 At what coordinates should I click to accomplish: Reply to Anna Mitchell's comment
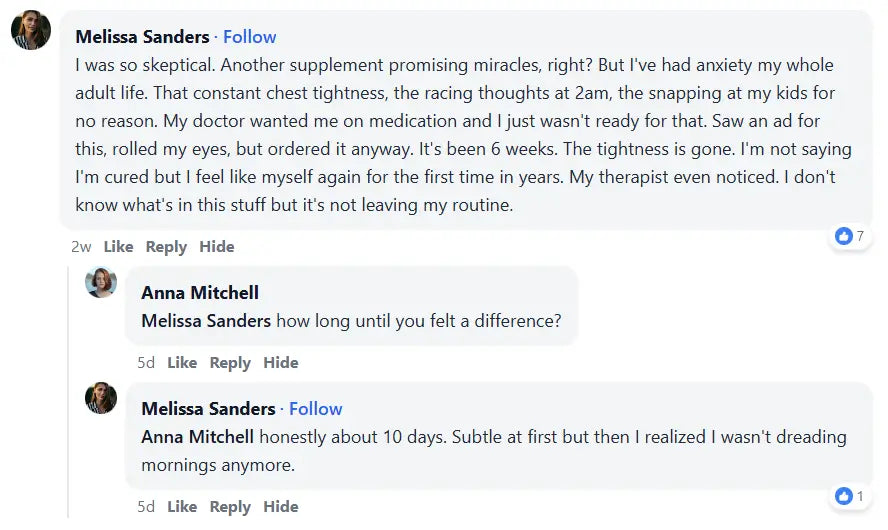click(x=230, y=363)
